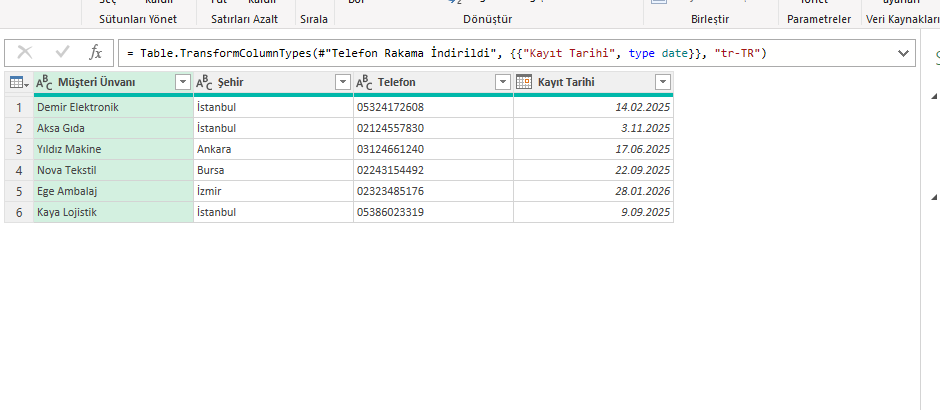Click the Aksa Gıda cell
This screenshot has height=410, width=940.
[x=113, y=128]
